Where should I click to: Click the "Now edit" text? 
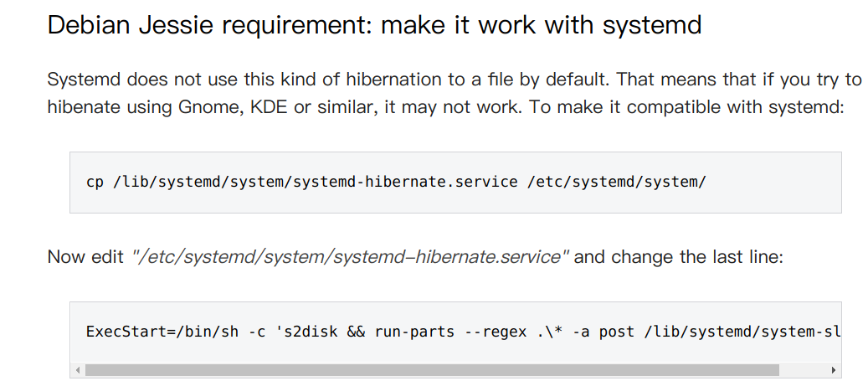(x=85, y=257)
